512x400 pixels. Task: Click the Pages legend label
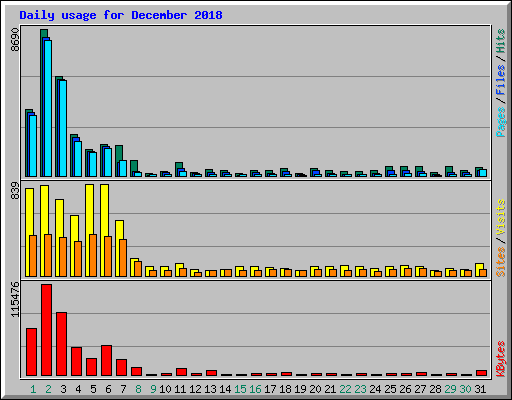coord(500,122)
